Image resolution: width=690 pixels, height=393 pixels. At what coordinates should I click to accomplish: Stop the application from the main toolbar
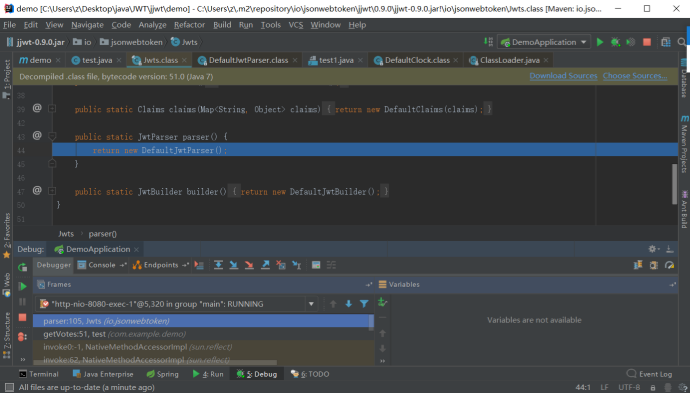pos(646,42)
